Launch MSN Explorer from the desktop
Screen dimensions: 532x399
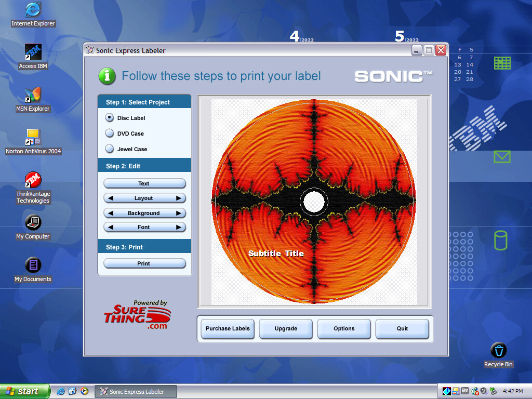click(x=33, y=95)
